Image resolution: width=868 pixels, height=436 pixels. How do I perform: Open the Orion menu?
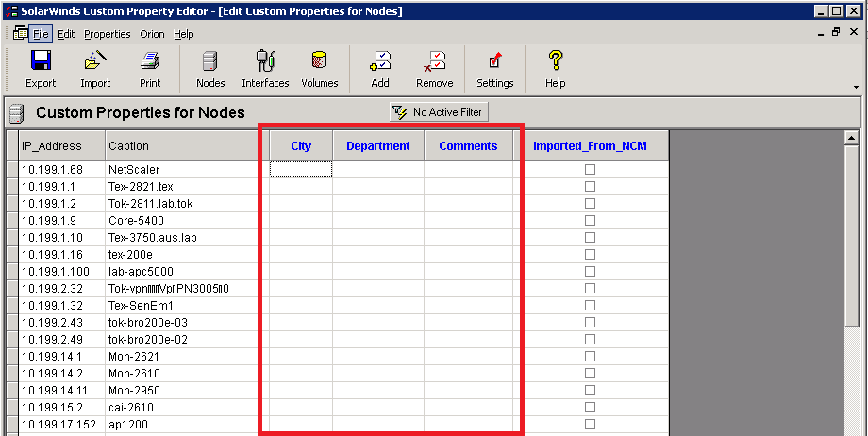pos(152,34)
